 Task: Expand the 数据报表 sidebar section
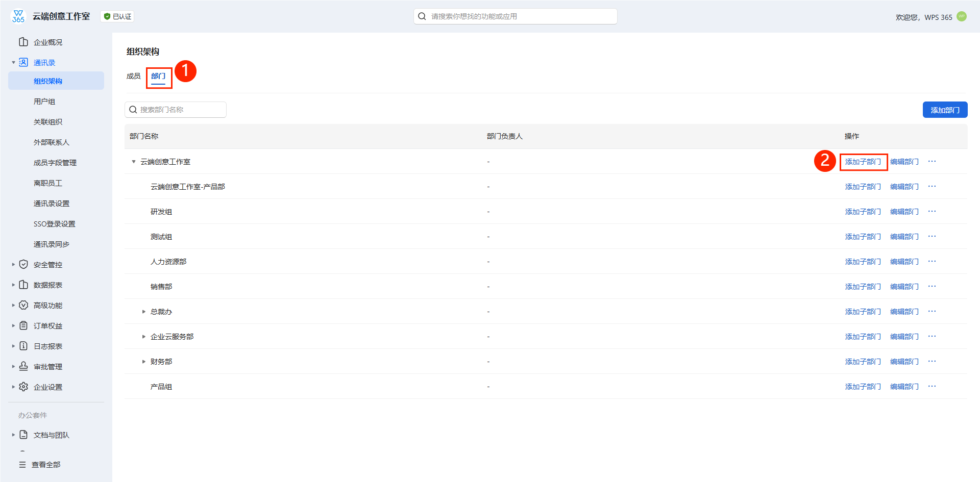click(13, 285)
